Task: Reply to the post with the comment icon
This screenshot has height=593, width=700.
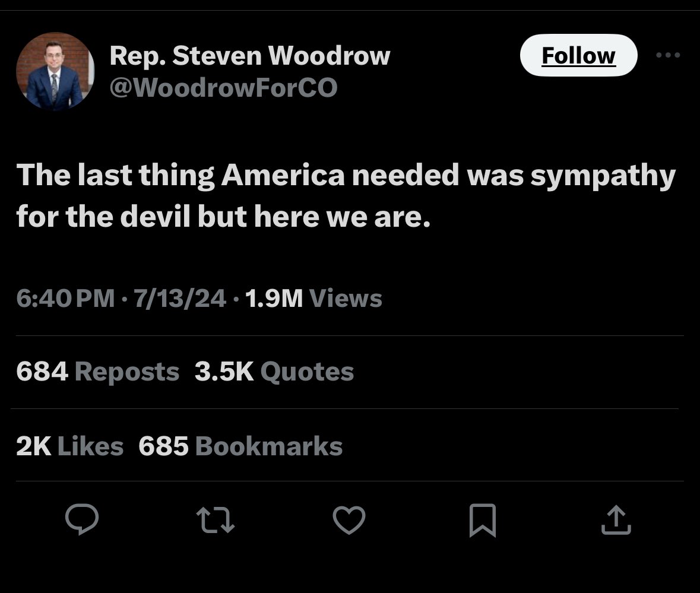Action: 81,521
